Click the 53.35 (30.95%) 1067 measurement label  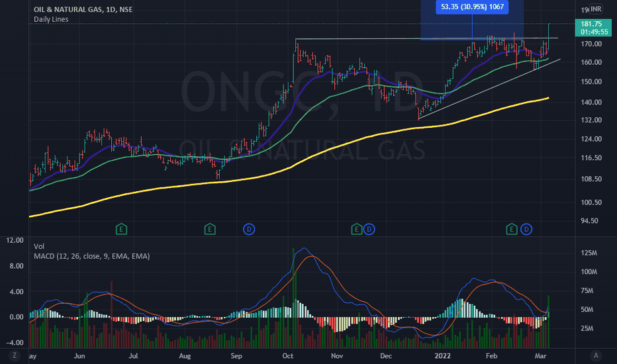(472, 7)
